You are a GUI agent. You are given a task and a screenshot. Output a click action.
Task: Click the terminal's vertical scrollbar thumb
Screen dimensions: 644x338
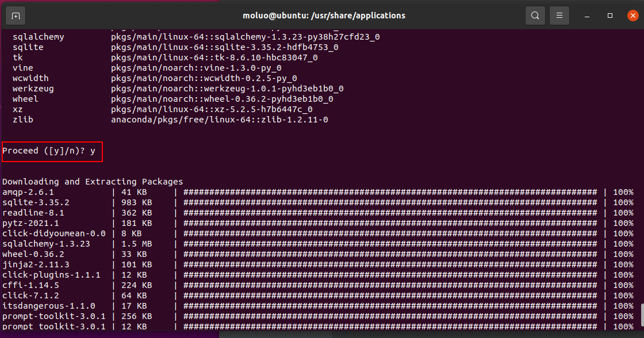coord(642,314)
